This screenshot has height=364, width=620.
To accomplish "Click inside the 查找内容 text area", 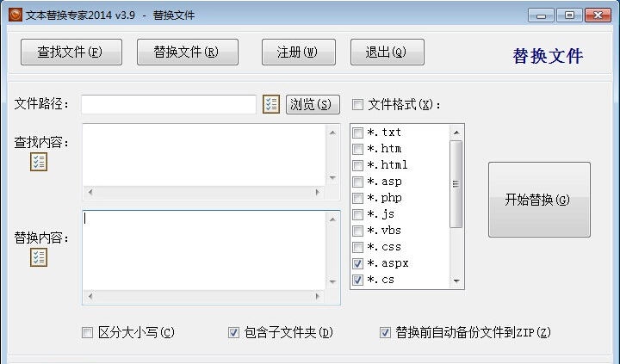I will [x=204, y=154].
